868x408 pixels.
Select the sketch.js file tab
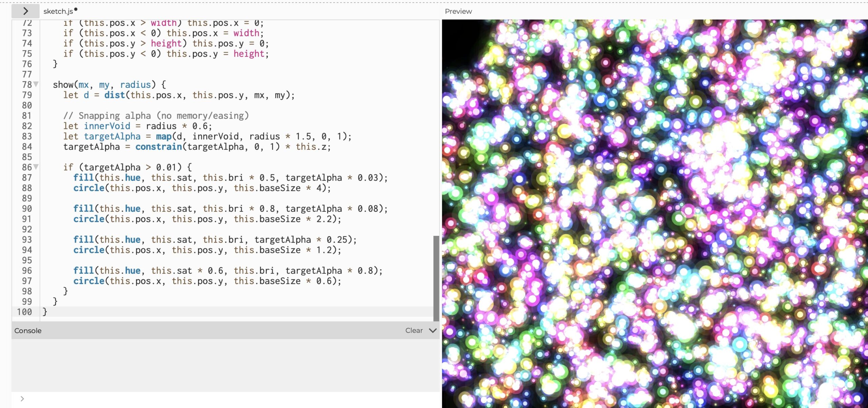point(58,11)
